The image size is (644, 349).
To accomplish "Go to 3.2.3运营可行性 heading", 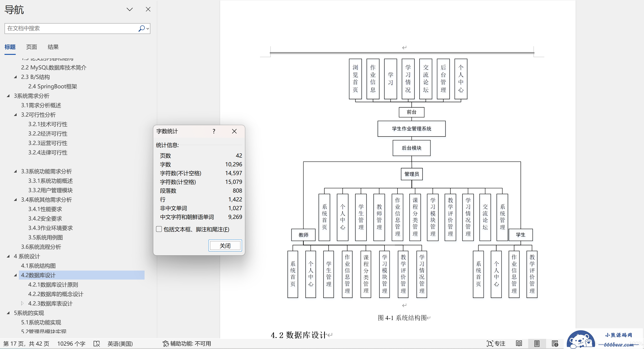I will coord(48,143).
